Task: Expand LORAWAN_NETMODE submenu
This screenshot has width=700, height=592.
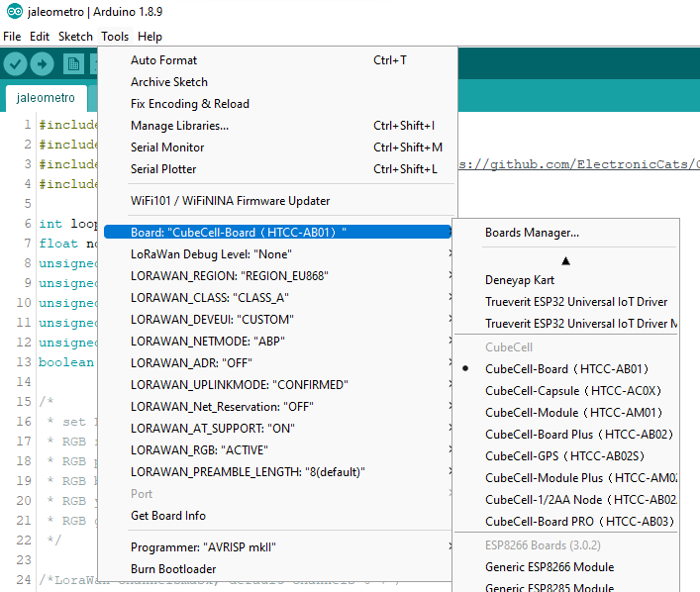Action: (277, 342)
